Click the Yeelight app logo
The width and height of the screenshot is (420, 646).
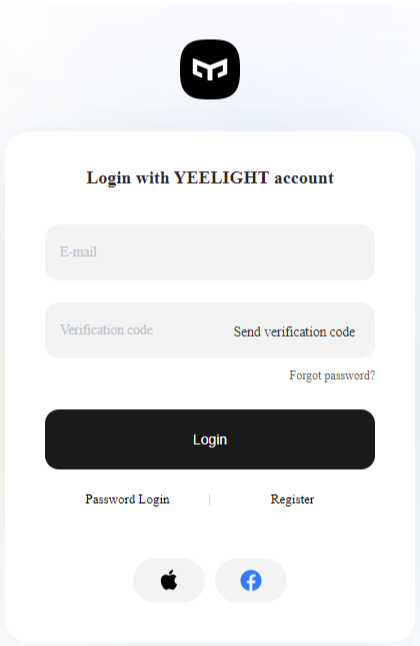click(x=210, y=69)
